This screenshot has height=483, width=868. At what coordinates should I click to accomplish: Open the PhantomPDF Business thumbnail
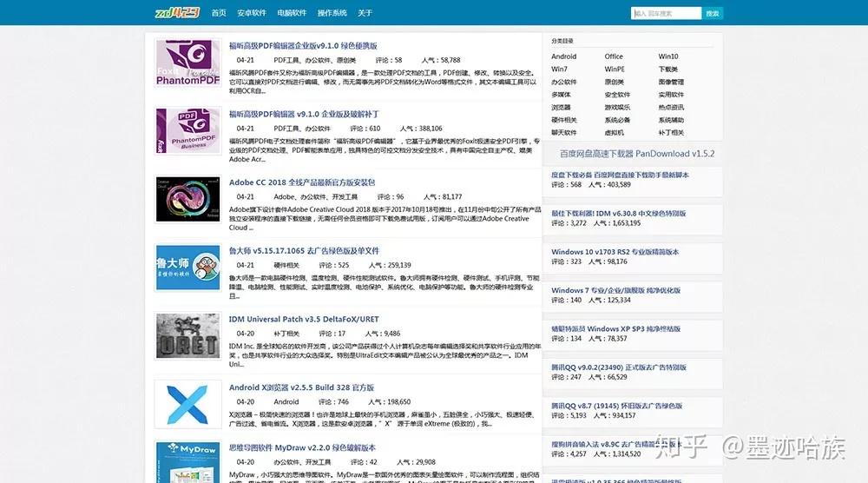[187, 130]
